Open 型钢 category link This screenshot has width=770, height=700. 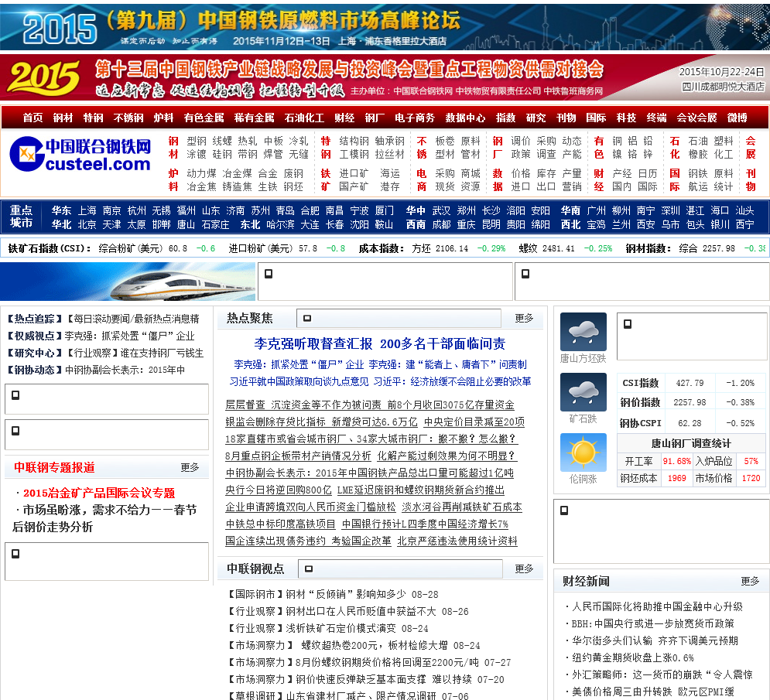pyautogui.click(x=197, y=141)
